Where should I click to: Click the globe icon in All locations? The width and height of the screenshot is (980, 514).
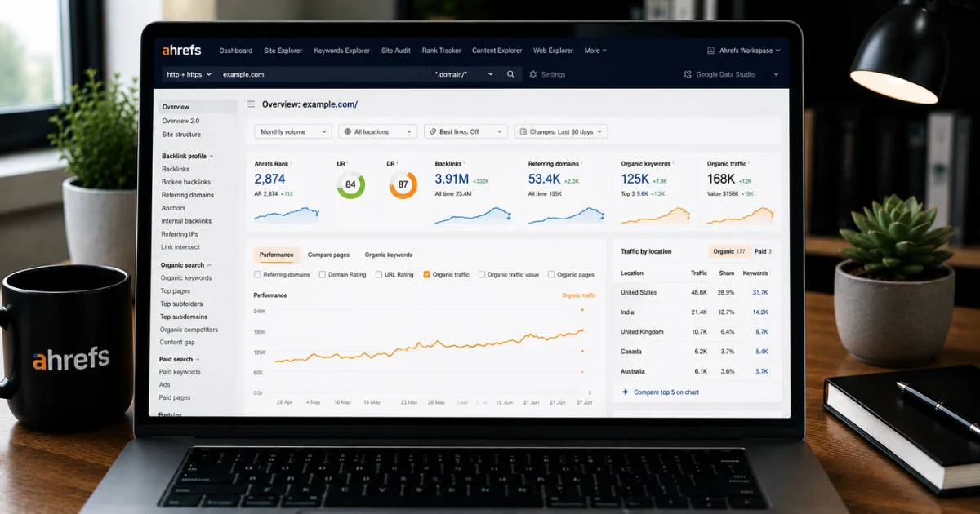[x=347, y=131]
